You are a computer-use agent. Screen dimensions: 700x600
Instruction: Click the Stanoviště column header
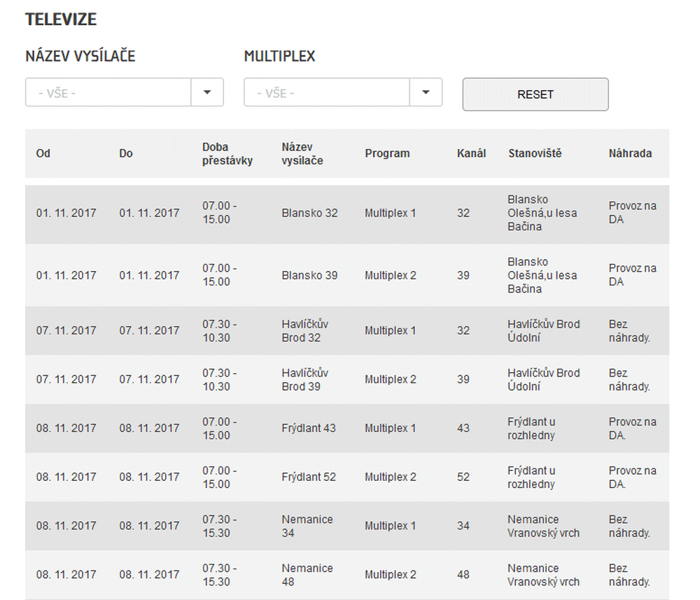[x=535, y=154]
